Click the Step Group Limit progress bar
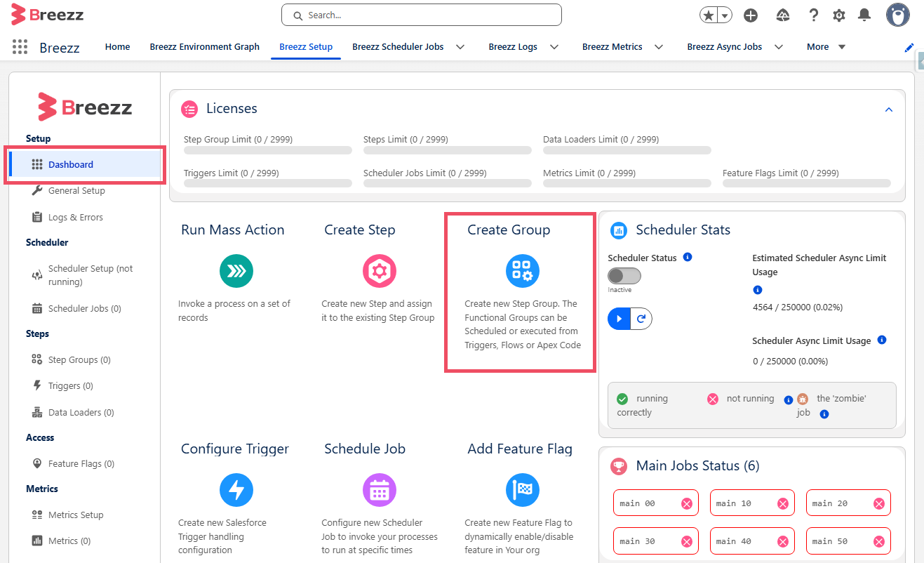 [x=268, y=150]
